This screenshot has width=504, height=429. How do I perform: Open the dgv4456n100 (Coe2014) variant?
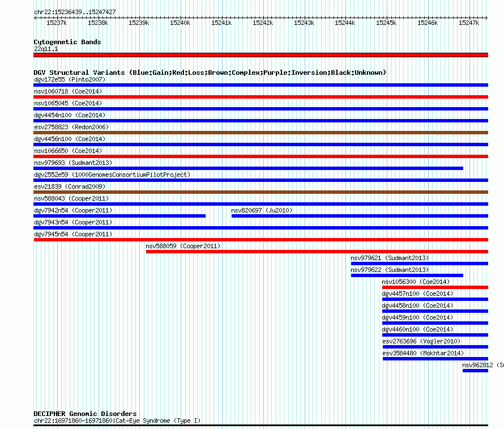(x=70, y=139)
